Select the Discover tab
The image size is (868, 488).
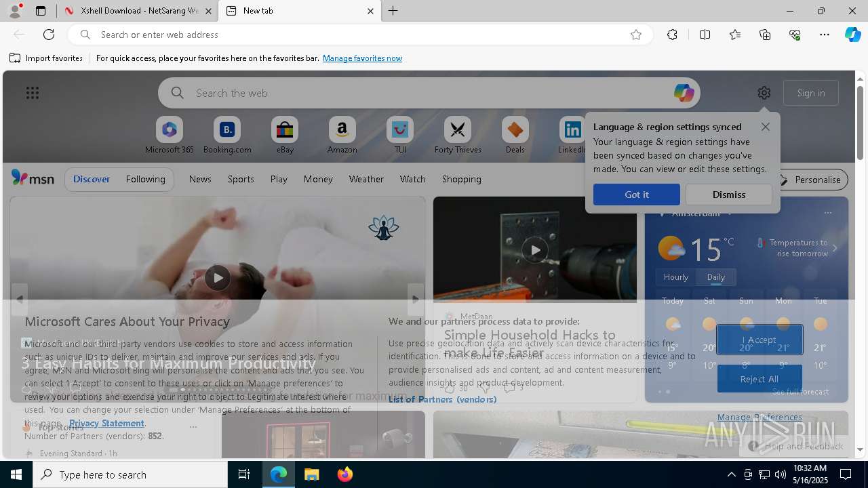[x=92, y=179]
